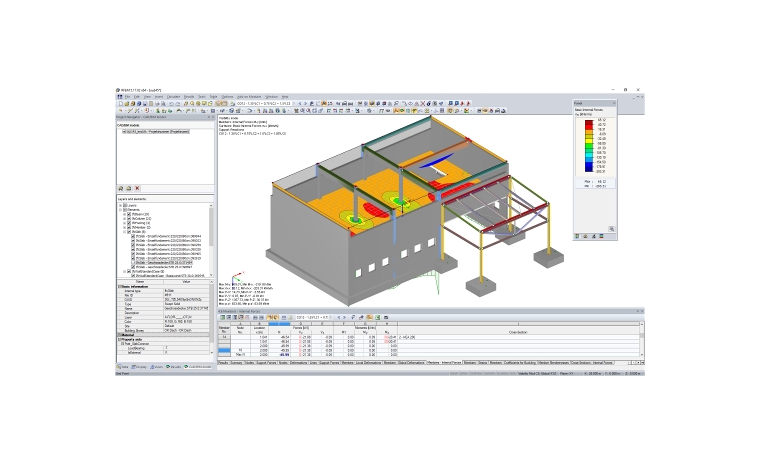The height and width of the screenshot is (463, 760).
Task: Click the first tab icon at Panel bottom
Action: (x=577, y=236)
